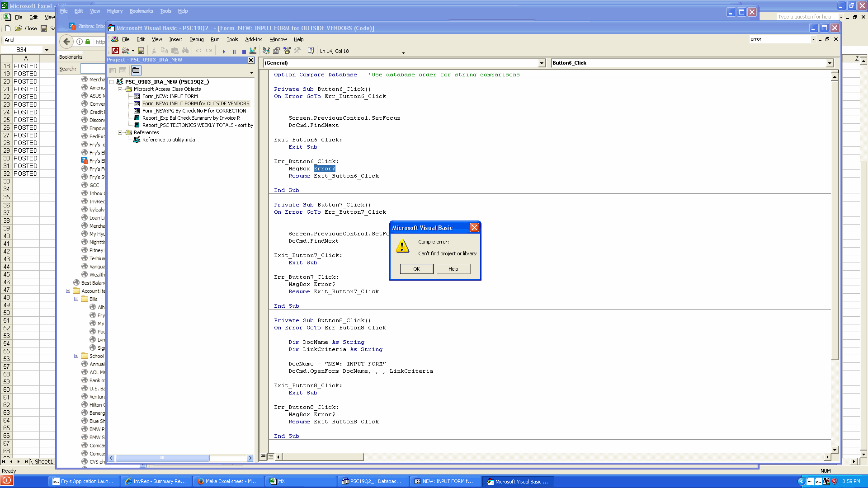Open the VBA Insert menu
This screenshot has height=488, width=868.
(x=175, y=39)
